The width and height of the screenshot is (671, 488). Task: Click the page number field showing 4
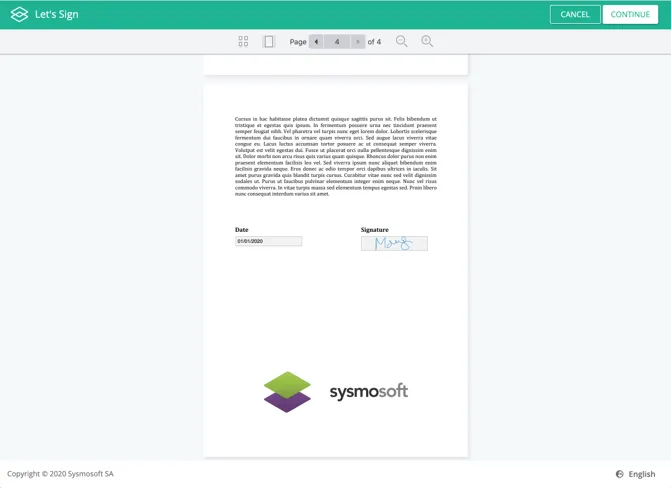coord(337,42)
